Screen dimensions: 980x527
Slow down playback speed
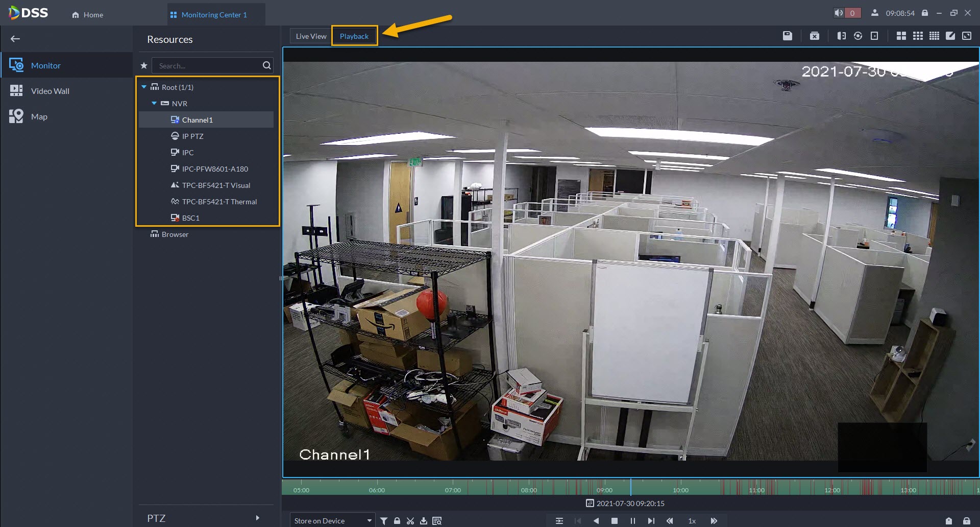tap(670, 521)
